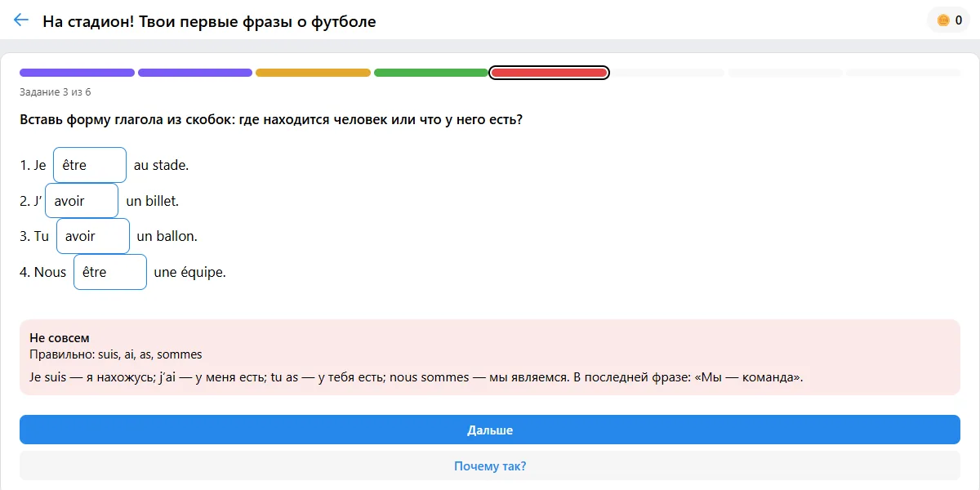Viewport: 980px width, 490px height.
Task: Click the input field after "Tu"
Action: pyautogui.click(x=93, y=236)
